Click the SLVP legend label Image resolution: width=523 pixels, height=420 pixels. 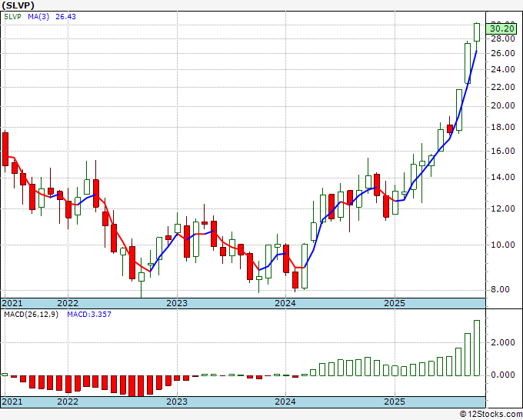12,17
